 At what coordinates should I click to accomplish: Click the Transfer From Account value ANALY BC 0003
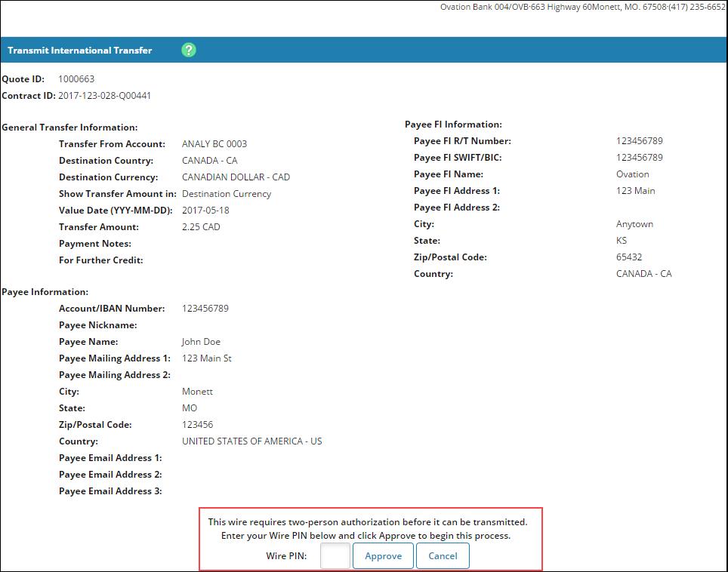(x=214, y=144)
